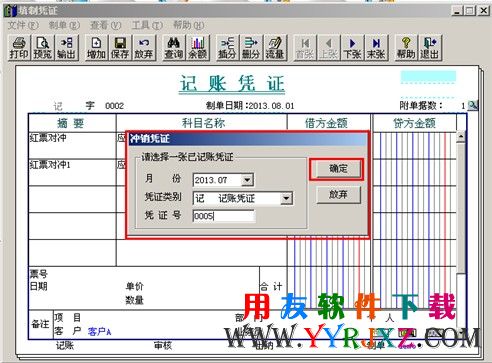Image resolution: width=492 pixels, height=363 pixels.
Task: Save the voucher using 保存
Action: 120,48
